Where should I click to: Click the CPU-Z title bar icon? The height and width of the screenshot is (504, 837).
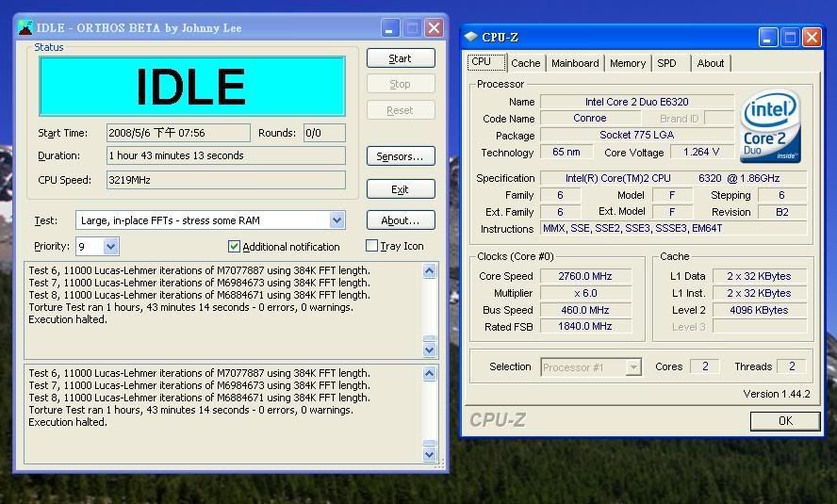tap(470, 37)
